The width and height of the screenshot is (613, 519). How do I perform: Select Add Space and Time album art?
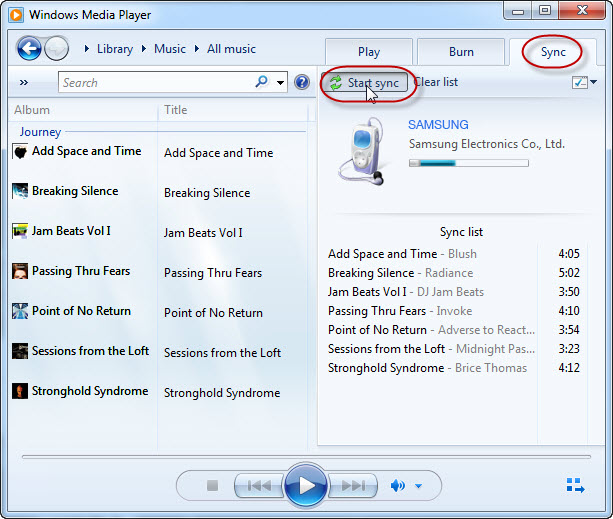point(20,151)
